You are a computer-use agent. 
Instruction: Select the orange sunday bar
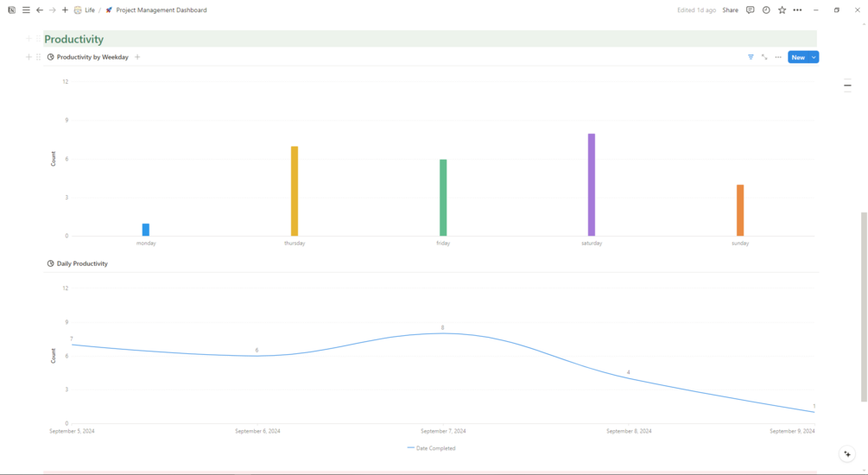[x=740, y=211]
